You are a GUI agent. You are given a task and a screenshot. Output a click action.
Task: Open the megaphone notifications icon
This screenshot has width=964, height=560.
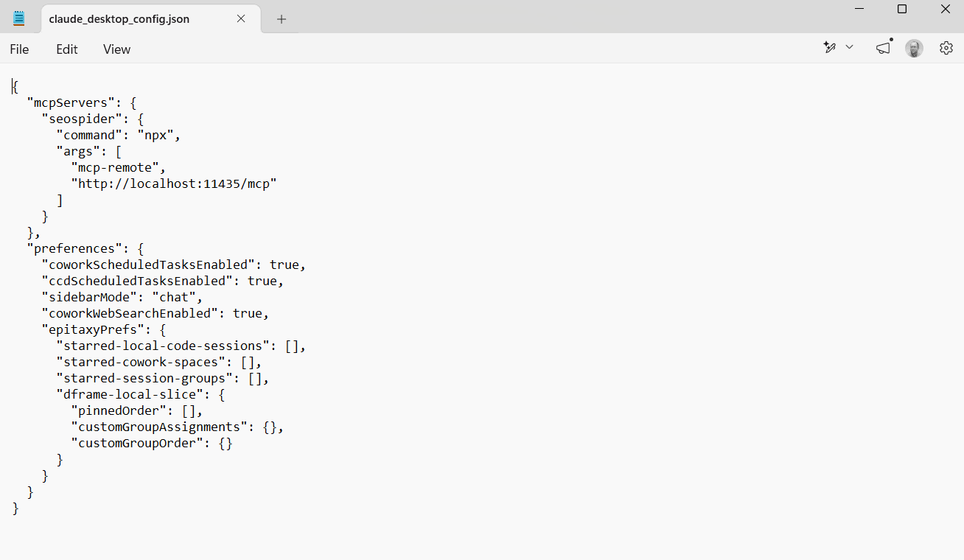click(x=883, y=48)
